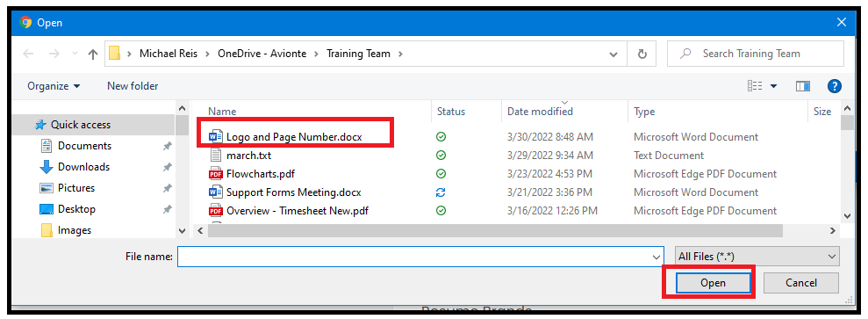This screenshot has width=868, height=319.
Task: Click horizontal scrollbar right arrow
Action: [832, 230]
